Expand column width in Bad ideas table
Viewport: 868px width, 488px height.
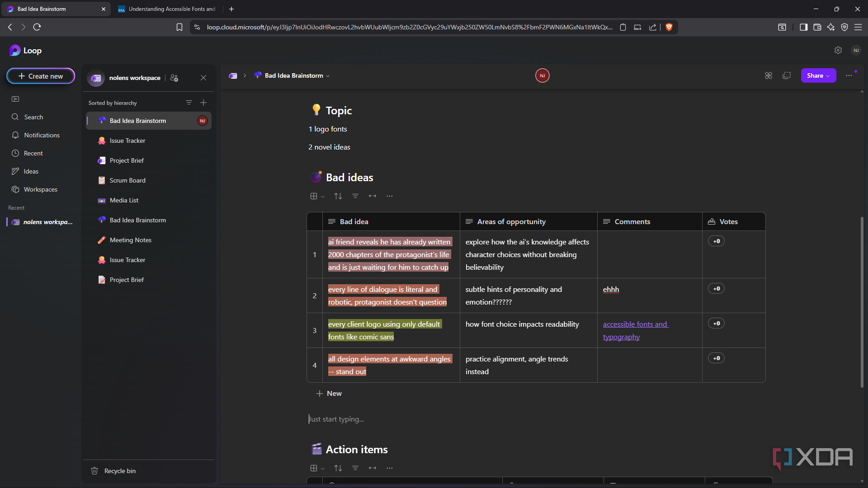(x=373, y=196)
